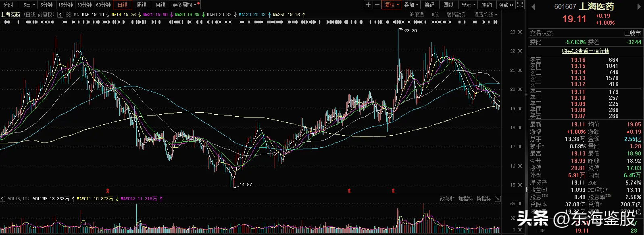The width and height of the screenshot is (644, 235).
Task: Switch to the 60分钟 tab
Action: coord(104,5)
